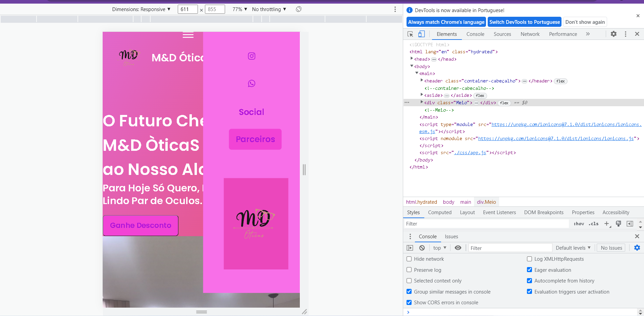Click Always match Chrome's language
644x316 pixels.
446,22
